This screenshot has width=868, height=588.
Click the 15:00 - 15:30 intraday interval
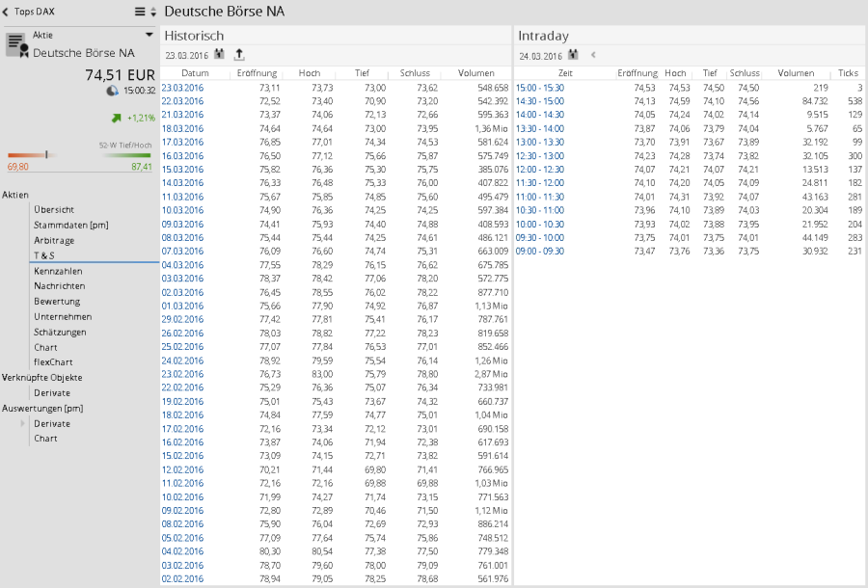click(540, 88)
